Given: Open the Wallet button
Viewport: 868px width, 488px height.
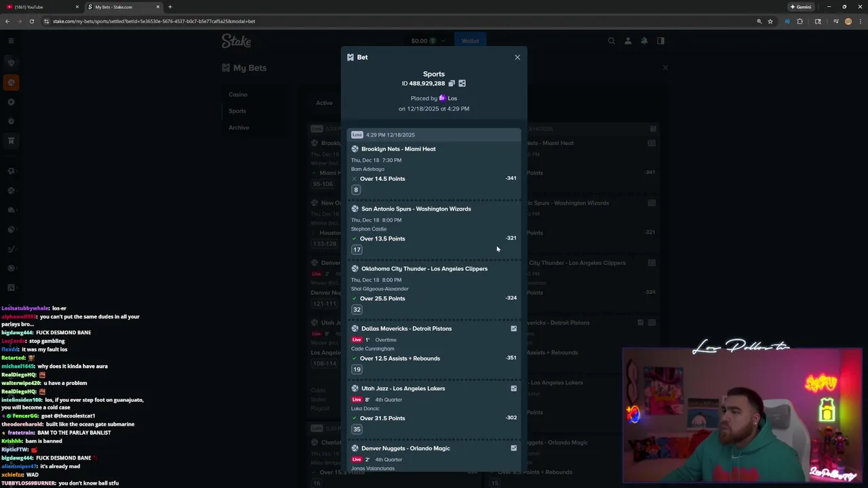Looking at the screenshot, I should point(470,41).
